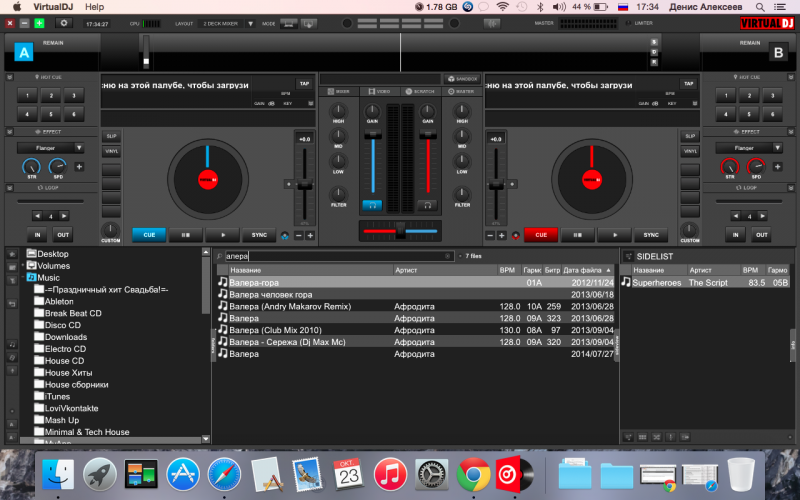
Task: Switch to SCRATCH tab
Action: (420, 91)
